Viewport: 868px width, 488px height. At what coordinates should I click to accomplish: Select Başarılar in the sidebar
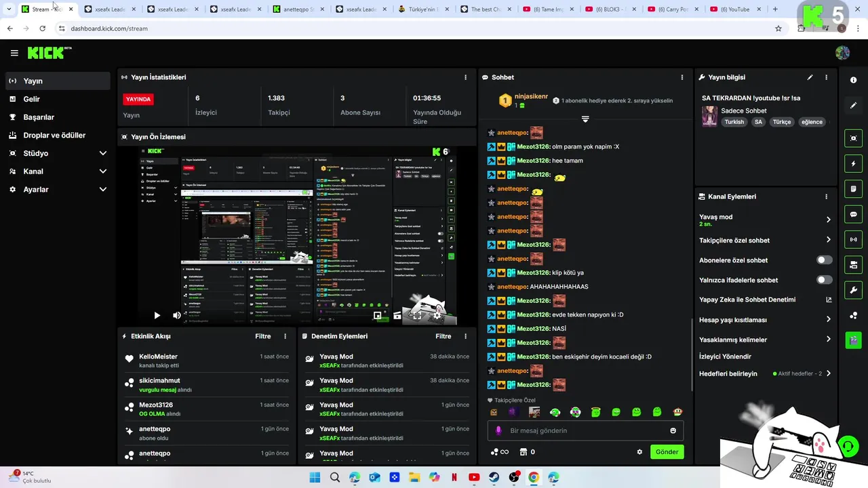pos(58,117)
